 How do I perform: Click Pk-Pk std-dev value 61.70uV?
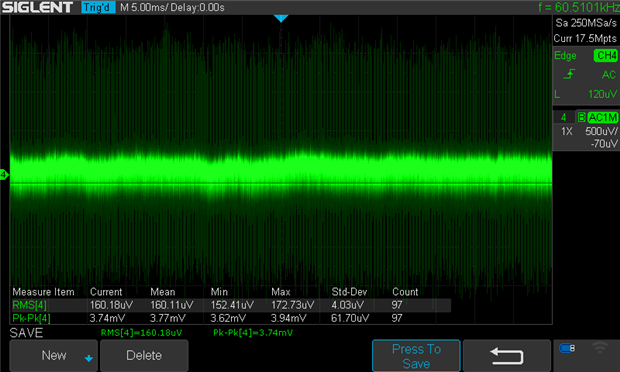pos(350,318)
